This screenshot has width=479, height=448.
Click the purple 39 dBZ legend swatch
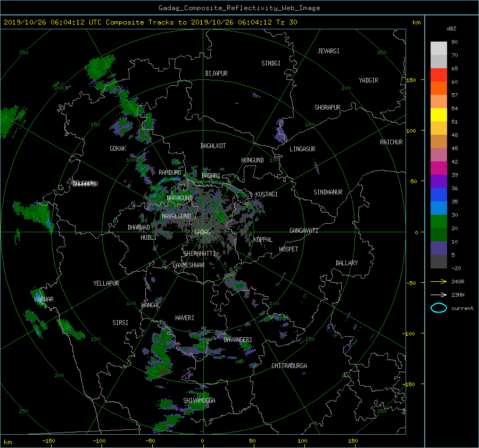tap(439, 181)
